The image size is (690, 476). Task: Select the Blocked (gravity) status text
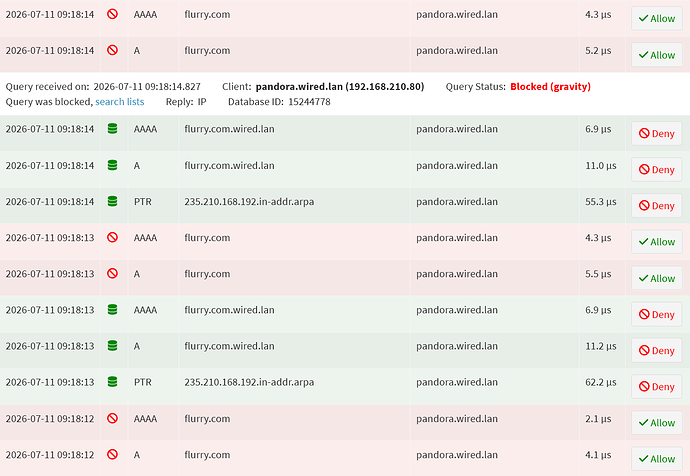[550, 87]
